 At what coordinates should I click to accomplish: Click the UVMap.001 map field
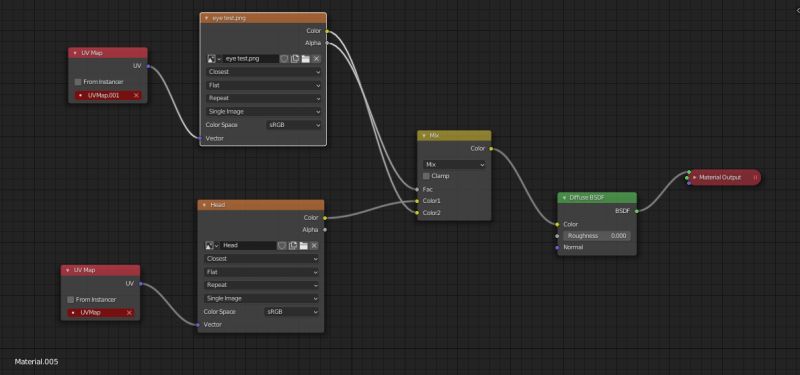tap(108, 95)
